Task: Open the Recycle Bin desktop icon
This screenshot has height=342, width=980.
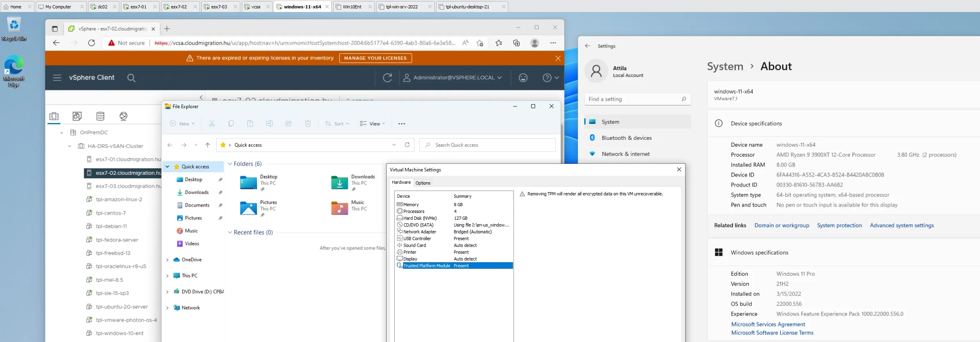Action: pos(14,29)
